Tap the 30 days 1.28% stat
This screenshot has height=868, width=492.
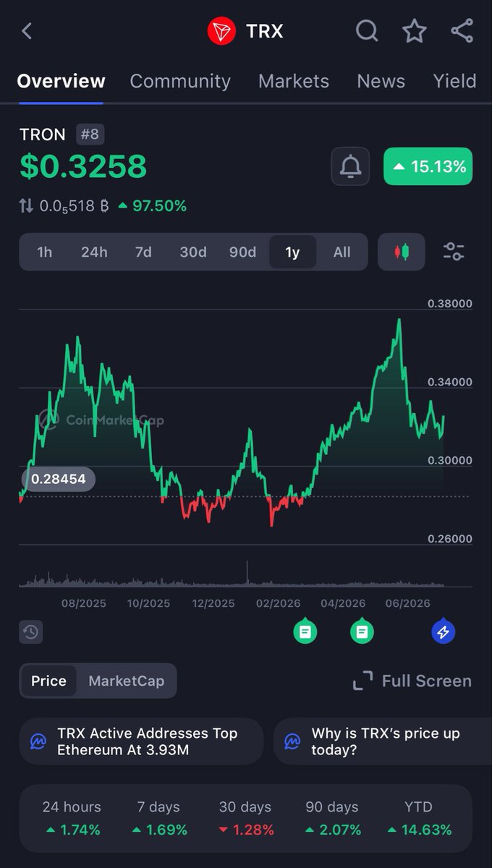pos(246,818)
